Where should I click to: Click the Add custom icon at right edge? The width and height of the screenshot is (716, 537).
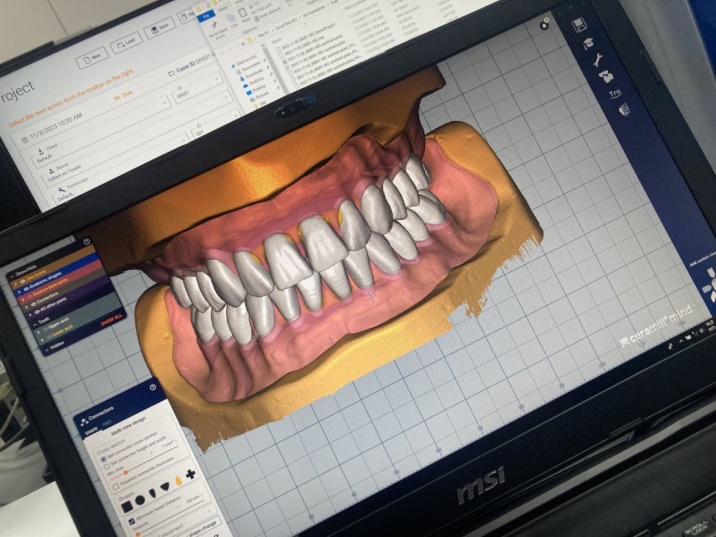click(709, 286)
